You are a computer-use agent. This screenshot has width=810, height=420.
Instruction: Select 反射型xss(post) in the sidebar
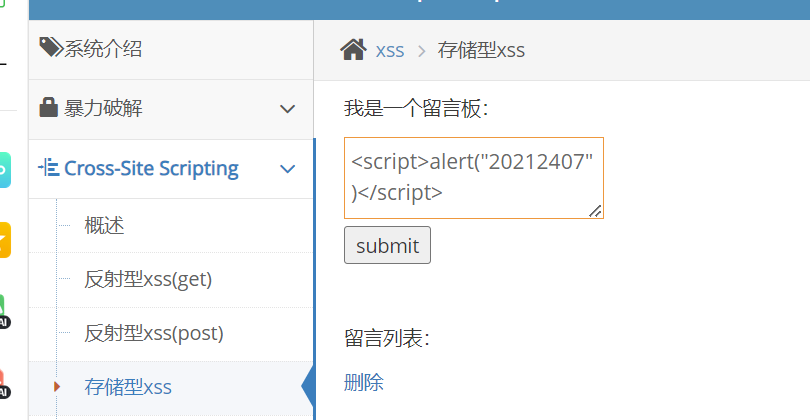[153, 333]
